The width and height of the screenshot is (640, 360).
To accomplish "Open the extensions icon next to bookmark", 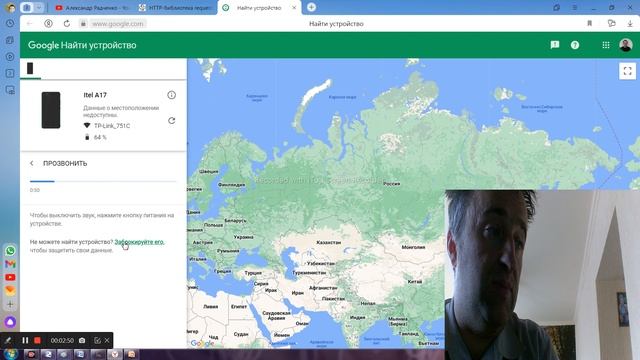I will point(611,24).
